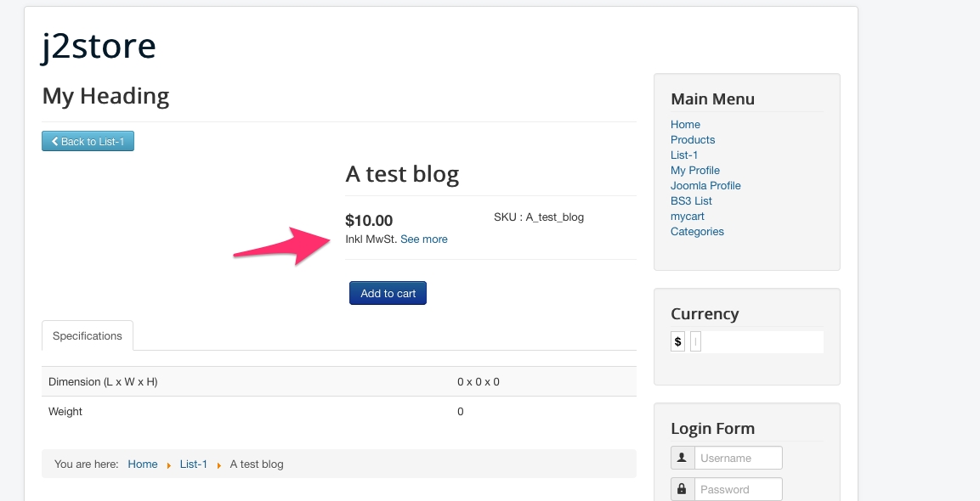The height and width of the screenshot is (501, 980).
Task: Go to Home in Main Menu
Action: point(685,124)
